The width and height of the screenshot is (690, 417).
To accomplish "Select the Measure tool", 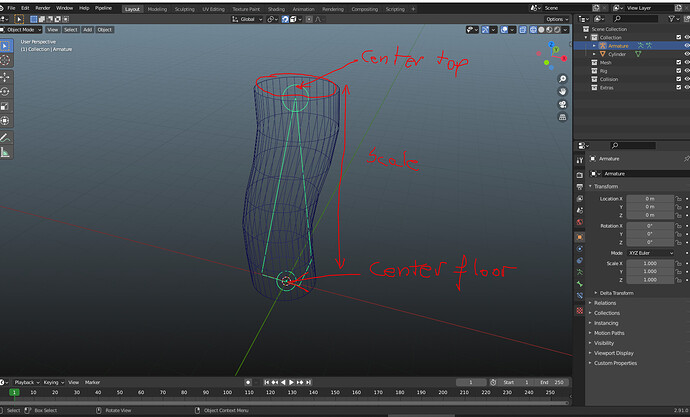I will pos(5,152).
